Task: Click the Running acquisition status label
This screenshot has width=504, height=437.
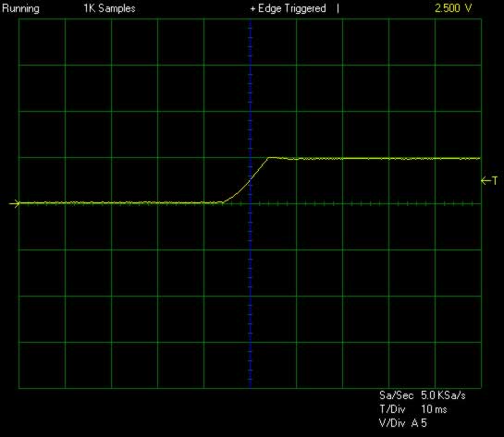Action: 21,8
